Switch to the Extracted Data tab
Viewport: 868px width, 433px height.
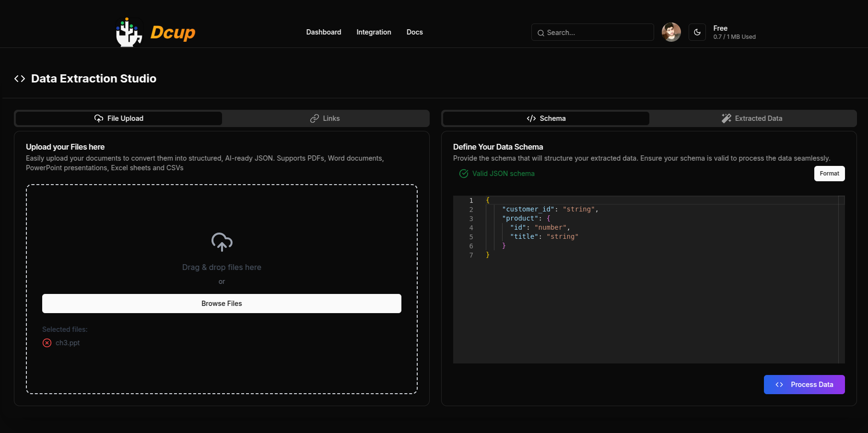tap(752, 118)
